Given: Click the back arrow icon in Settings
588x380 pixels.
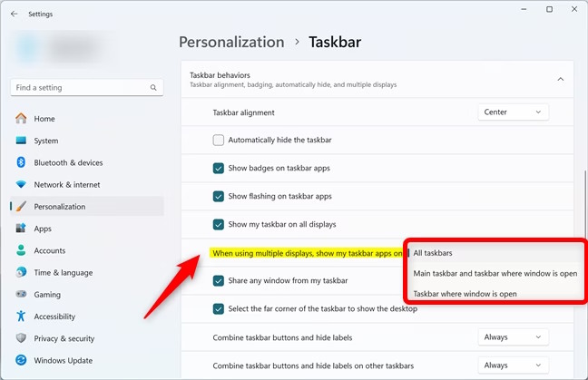Looking at the screenshot, I should (x=15, y=14).
